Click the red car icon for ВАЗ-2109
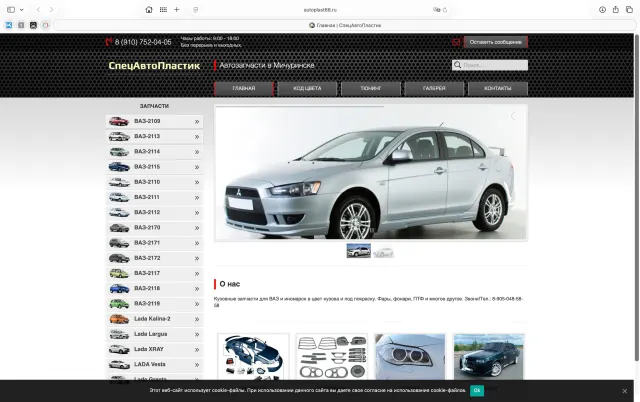640x402 pixels. pos(119,121)
